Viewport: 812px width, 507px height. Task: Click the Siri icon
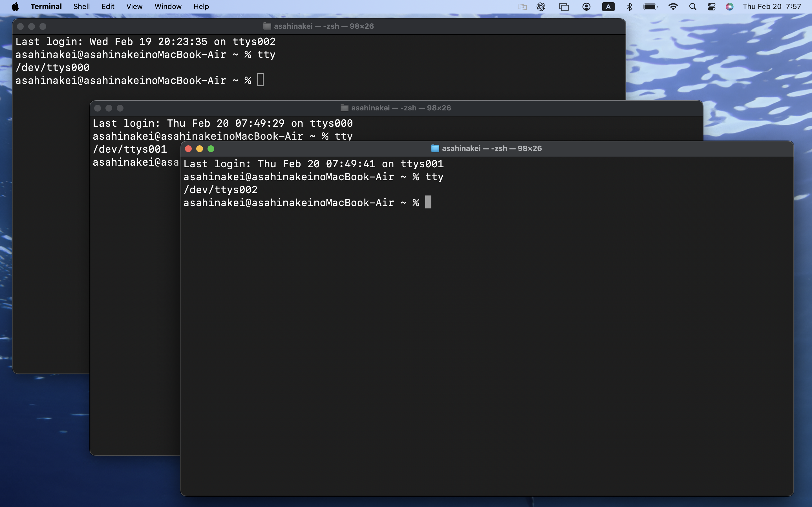[729, 7]
